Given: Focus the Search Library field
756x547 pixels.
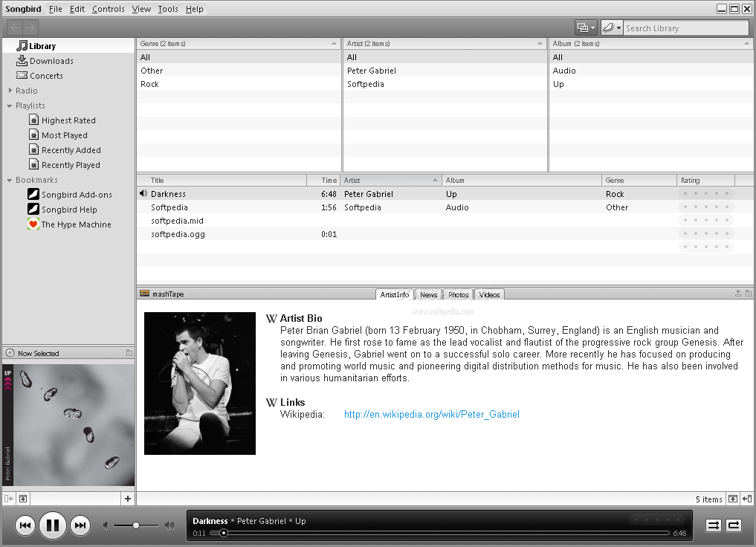Looking at the screenshot, I should (685, 28).
